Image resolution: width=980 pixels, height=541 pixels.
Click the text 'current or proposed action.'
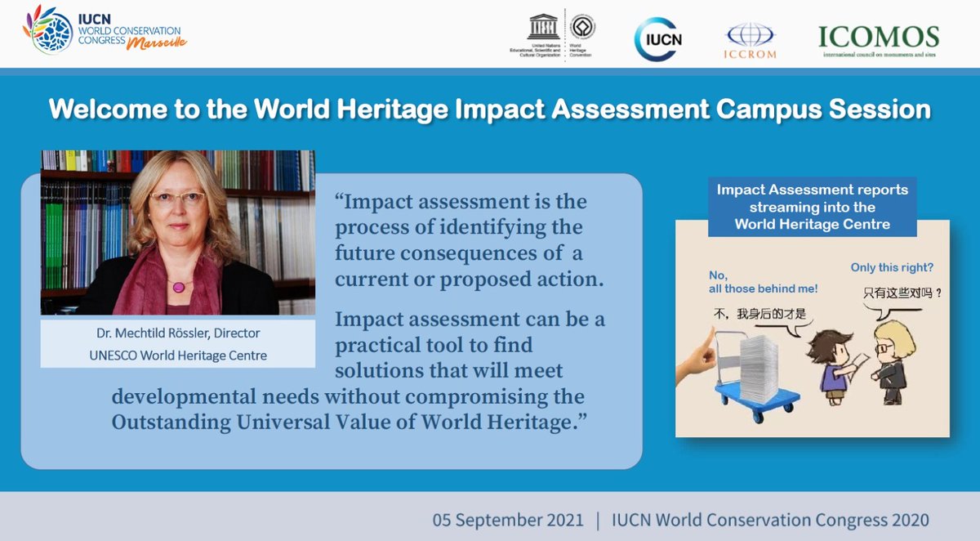coord(469,279)
